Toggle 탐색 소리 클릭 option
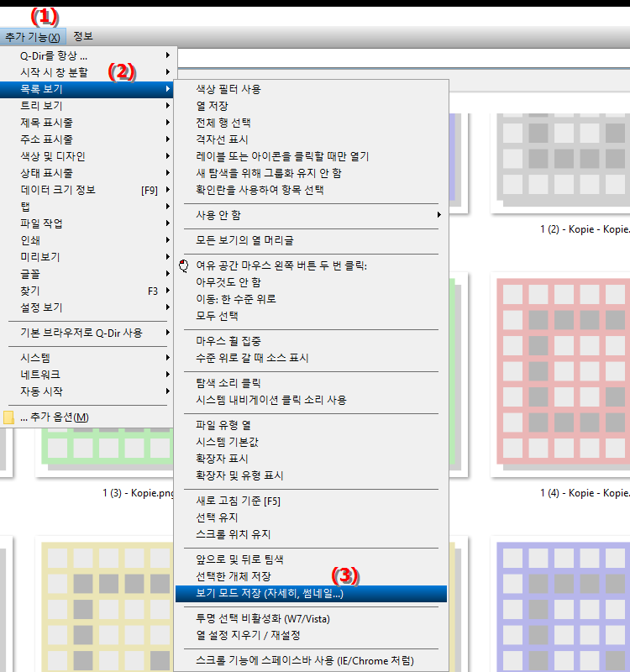This screenshot has width=630, height=672. point(311,383)
